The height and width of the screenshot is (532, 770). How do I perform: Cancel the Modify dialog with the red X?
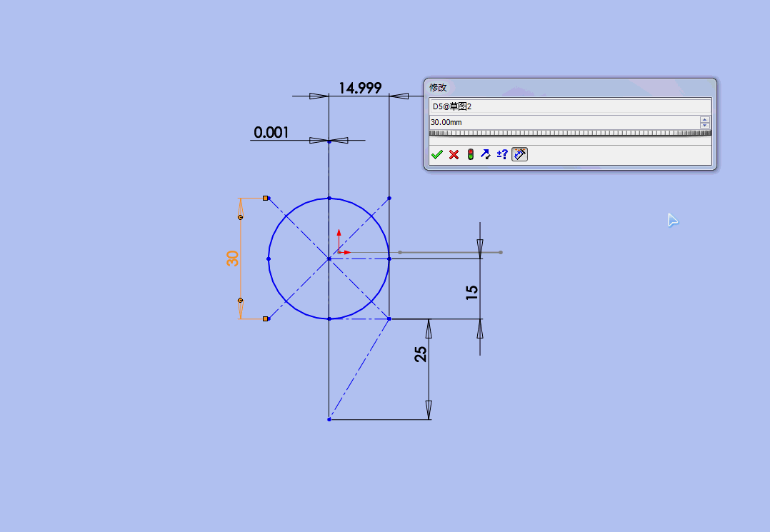[454, 154]
